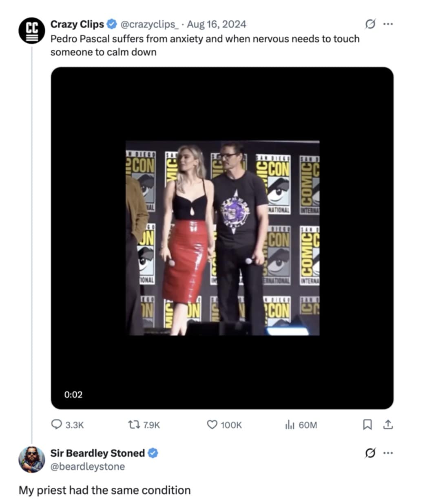Screen dimensions: 425x504
Task: Click the Crazy Clips display name
Action: [77, 24]
